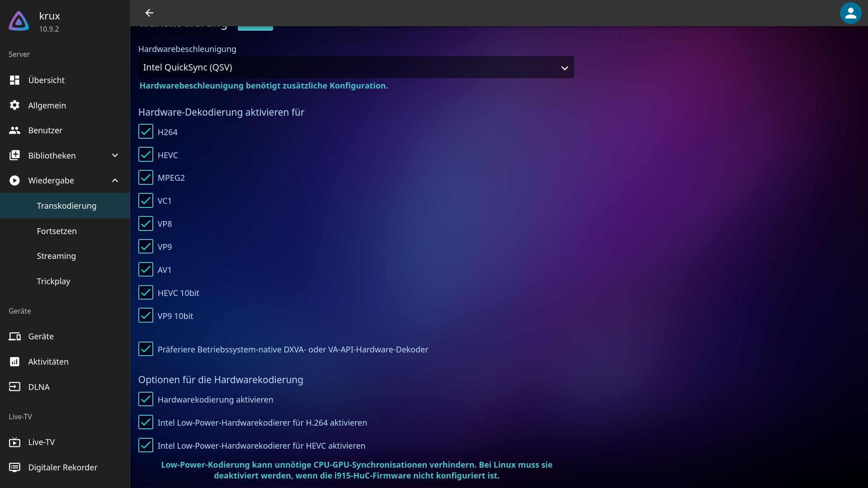Select the Allgemein settings gear icon
Viewport: 868px width, 488px height.
coord(14,105)
